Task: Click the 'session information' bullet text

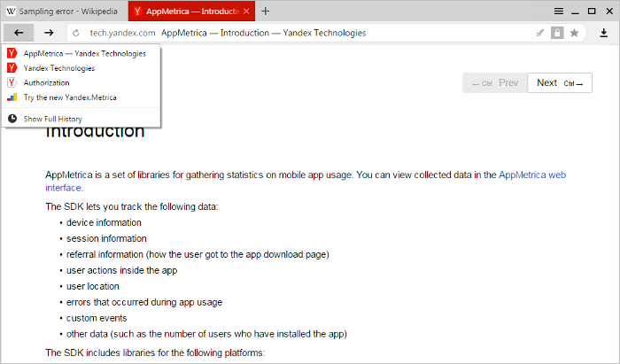Action: [106, 238]
